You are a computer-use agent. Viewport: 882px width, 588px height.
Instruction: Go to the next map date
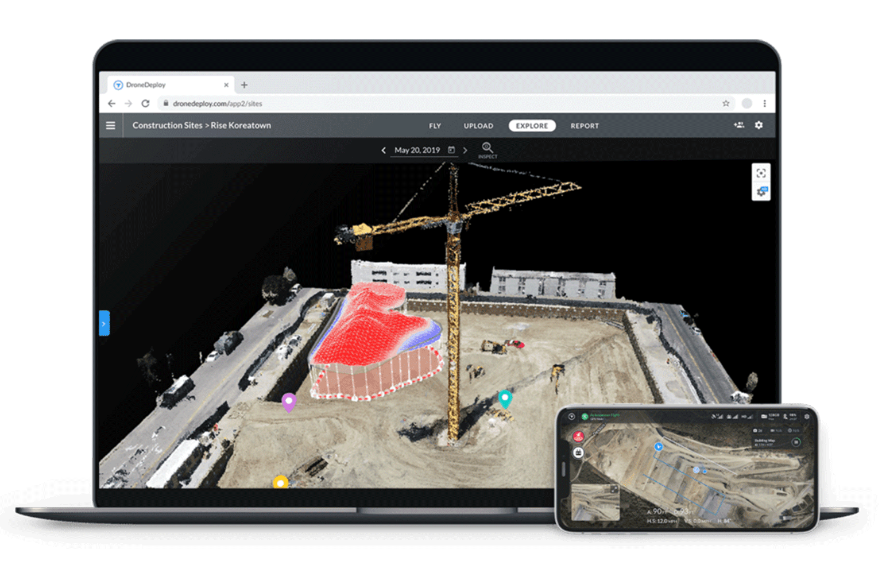tap(465, 150)
